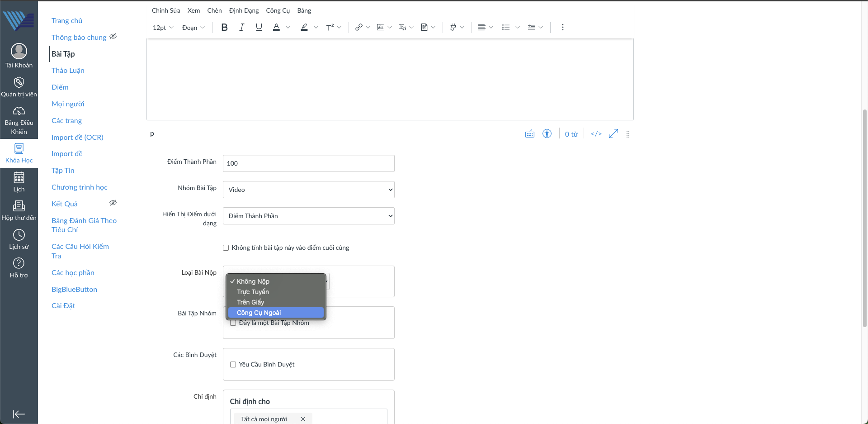Click the underline formatting icon
Screen dimensions: 868x424
pos(259,27)
